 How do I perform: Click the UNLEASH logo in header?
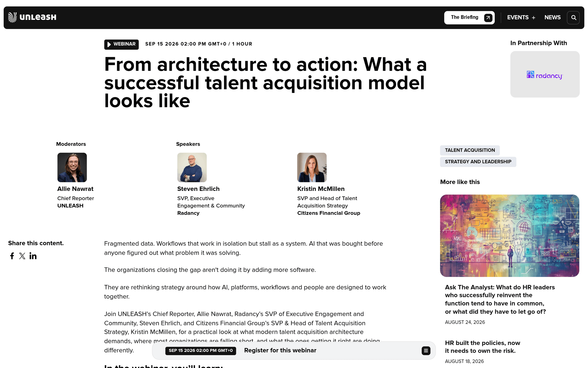coord(32,17)
